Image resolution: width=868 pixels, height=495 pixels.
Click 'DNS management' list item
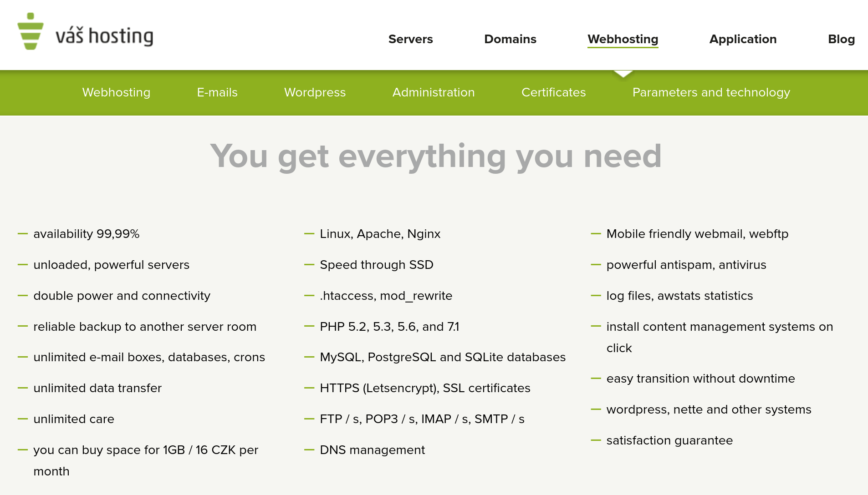(372, 450)
